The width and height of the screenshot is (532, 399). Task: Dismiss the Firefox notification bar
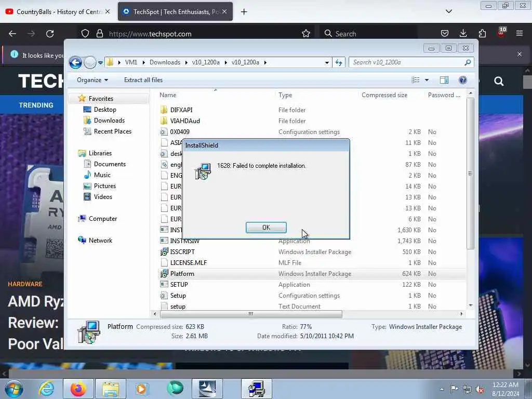[x=520, y=54]
